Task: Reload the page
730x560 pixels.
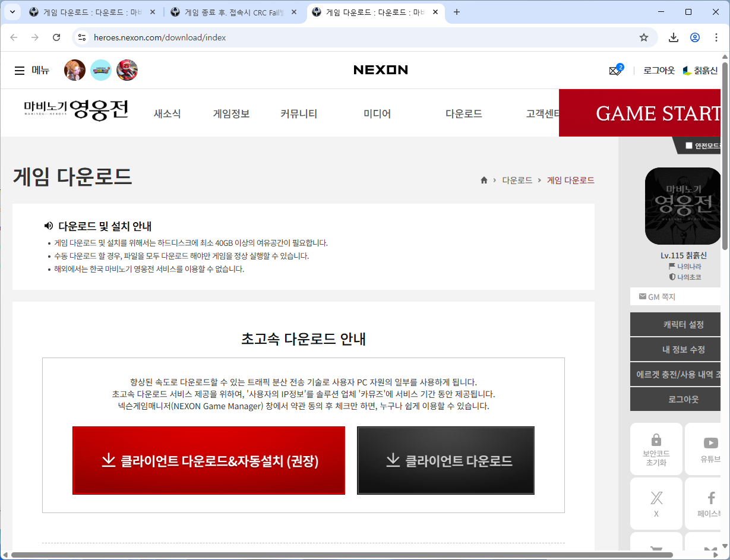Action: pos(56,37)
